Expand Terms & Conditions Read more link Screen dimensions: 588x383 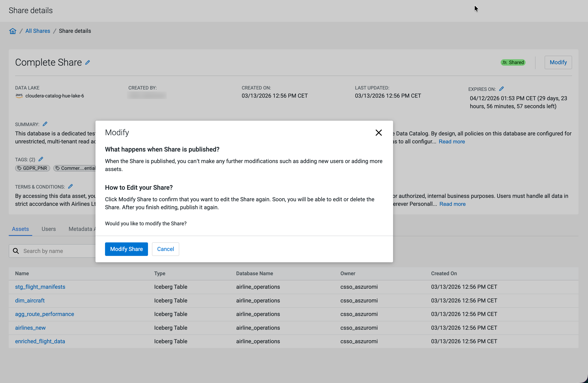coord(452,204)
